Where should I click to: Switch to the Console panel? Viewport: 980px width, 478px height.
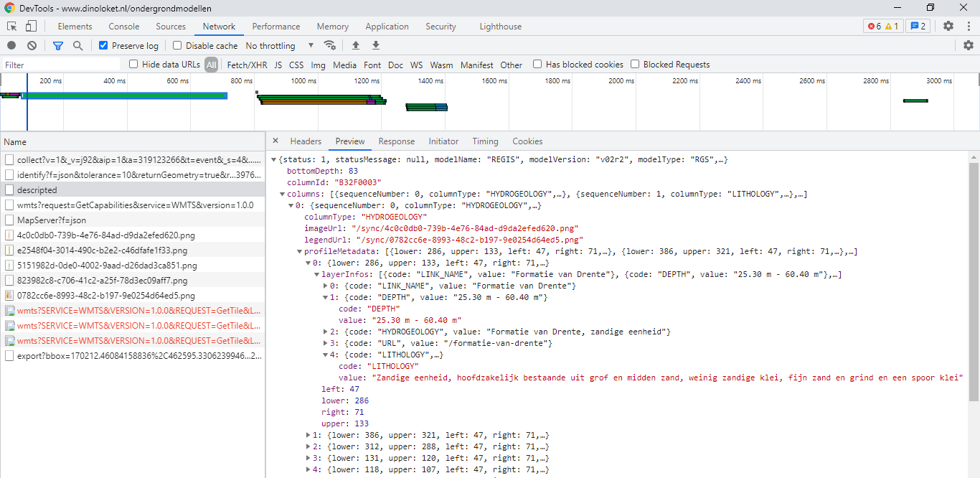click(x=124, y=27)
